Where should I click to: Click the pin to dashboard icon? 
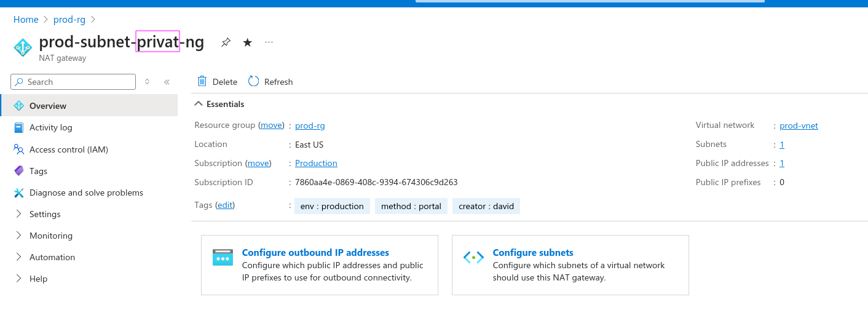[226, 42]
